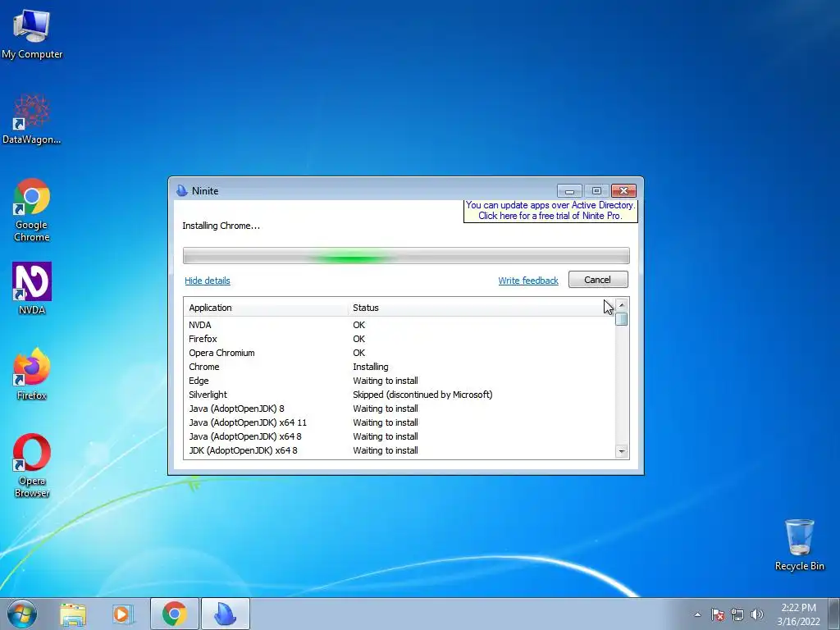Screen dimensions: 840x630
Task: Activate Ninite taskbar button
Action: (226, 614)
